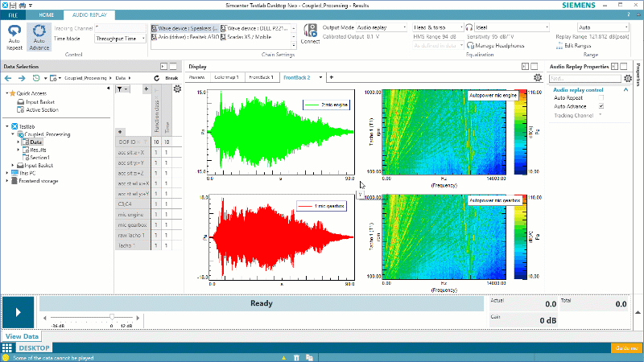
Task: Click the Refresh icon in Data Selection
Action: pos(158,78)
